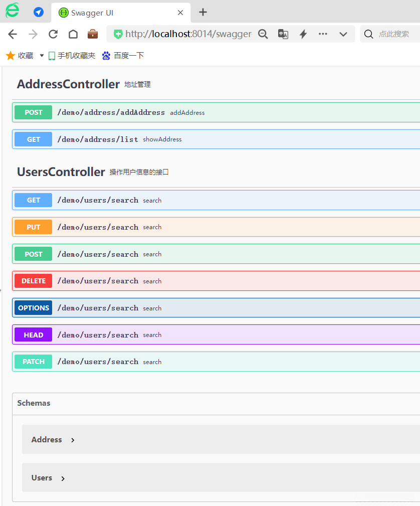Expand the Address schema
This screenshot has height=506, width=420.
pos(73,440)
